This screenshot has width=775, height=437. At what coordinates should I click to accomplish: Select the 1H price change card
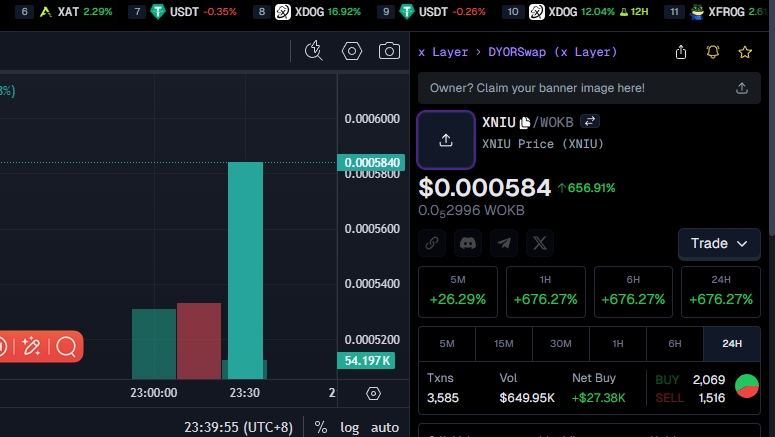tap(546, 292)
